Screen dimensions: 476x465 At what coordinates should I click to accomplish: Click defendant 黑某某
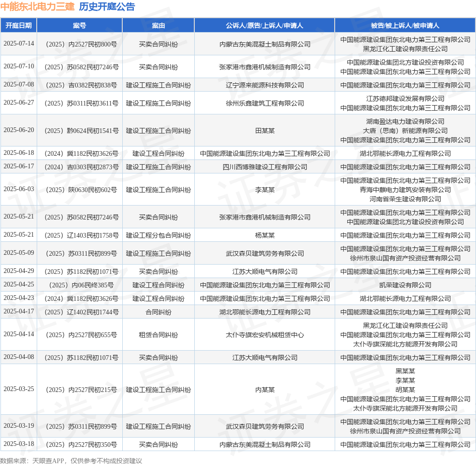[405, 371]
